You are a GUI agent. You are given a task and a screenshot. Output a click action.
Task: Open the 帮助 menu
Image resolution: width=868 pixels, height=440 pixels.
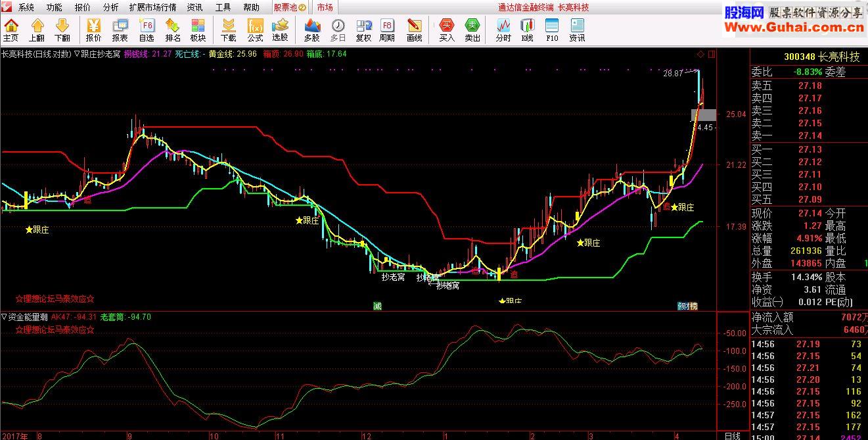[x=251, y=7]
